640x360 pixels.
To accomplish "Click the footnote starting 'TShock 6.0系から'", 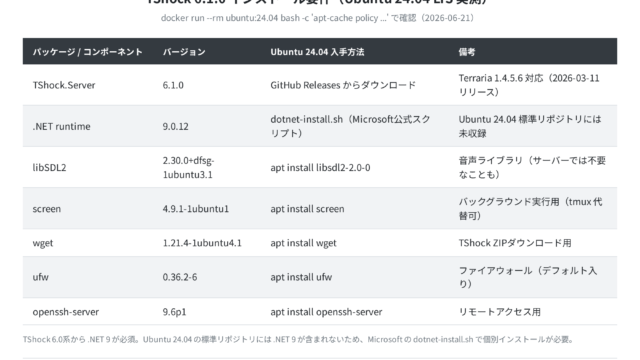I will pos(298,339).
